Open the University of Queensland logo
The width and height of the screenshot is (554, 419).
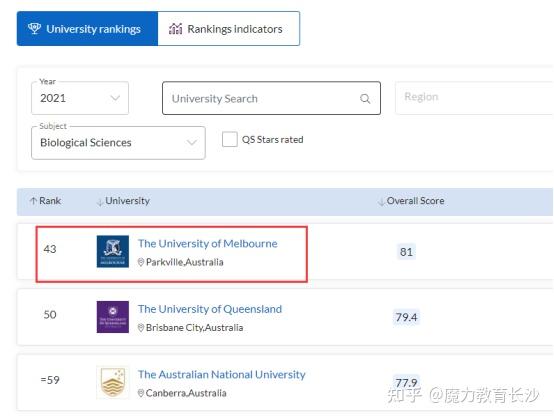coord(113,317)
